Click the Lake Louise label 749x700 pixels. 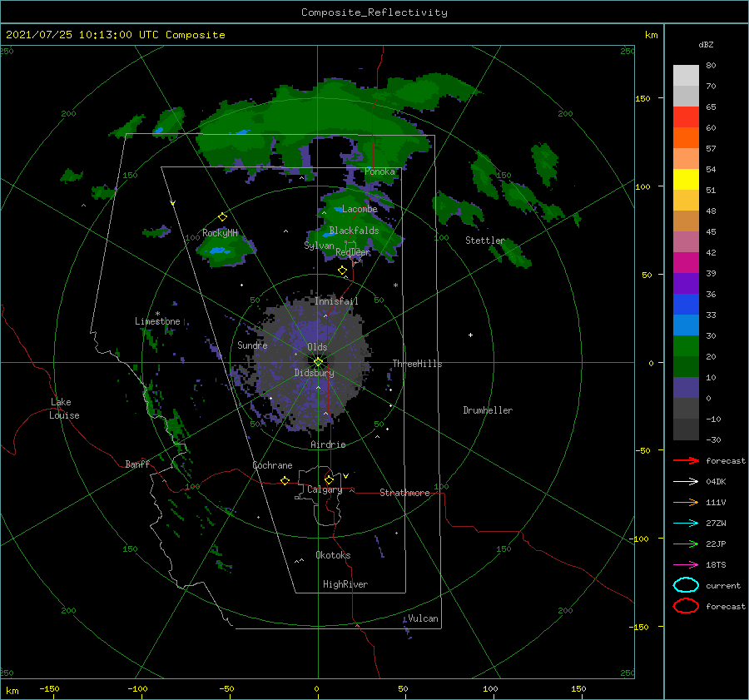click(x=64, y=409)
